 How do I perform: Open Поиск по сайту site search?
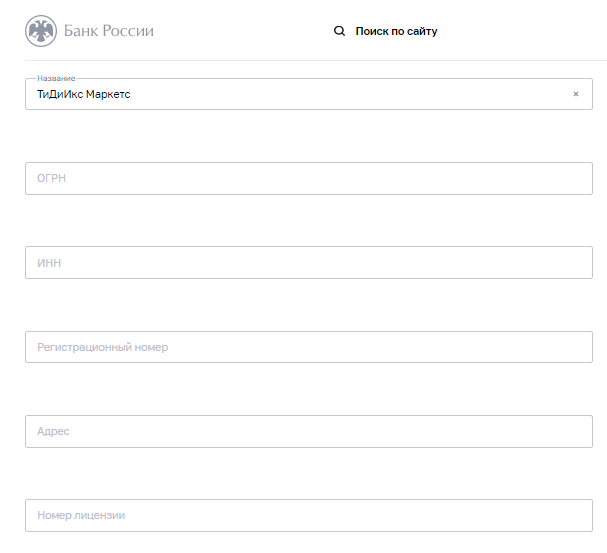[396, 31]
